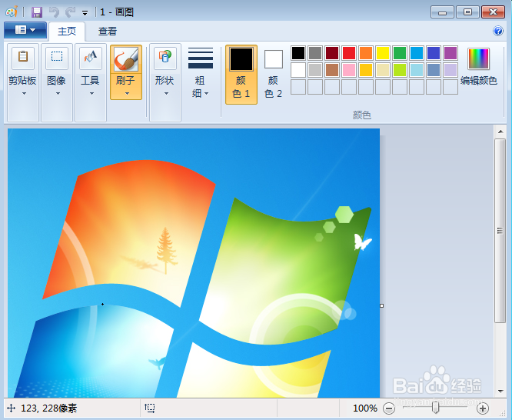The width and height of the screenshot is (512, 420).
Task: Click the zoom in plus button
Action: [483, 408]
